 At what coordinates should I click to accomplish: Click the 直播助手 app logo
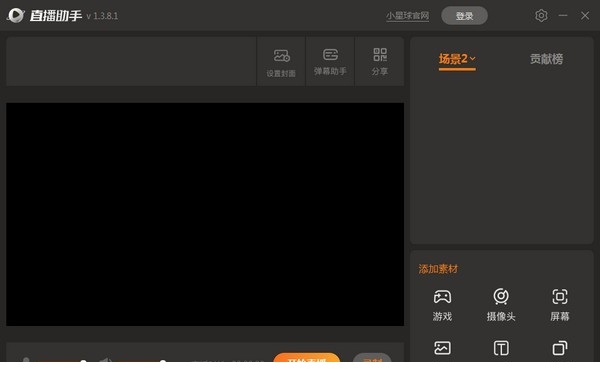[16, 16]
